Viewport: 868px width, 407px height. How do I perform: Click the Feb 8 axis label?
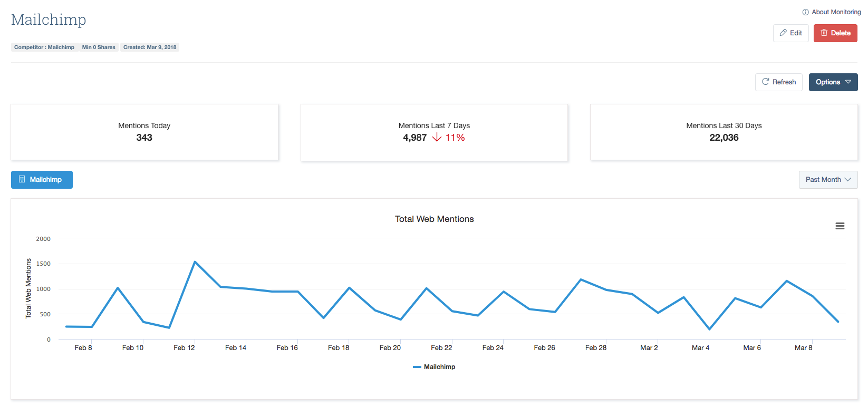pyautogui.click(x=83, y=347)
